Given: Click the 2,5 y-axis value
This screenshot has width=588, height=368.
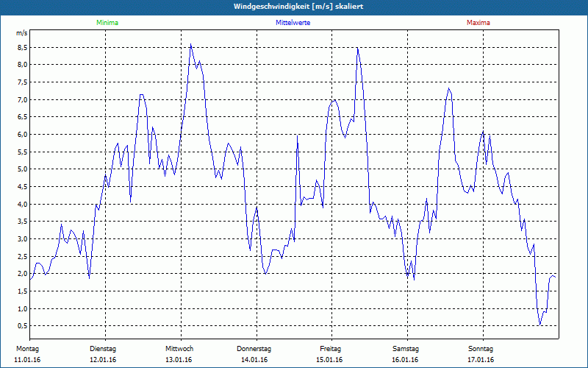Looking at the screenshot, I should 22,256.
